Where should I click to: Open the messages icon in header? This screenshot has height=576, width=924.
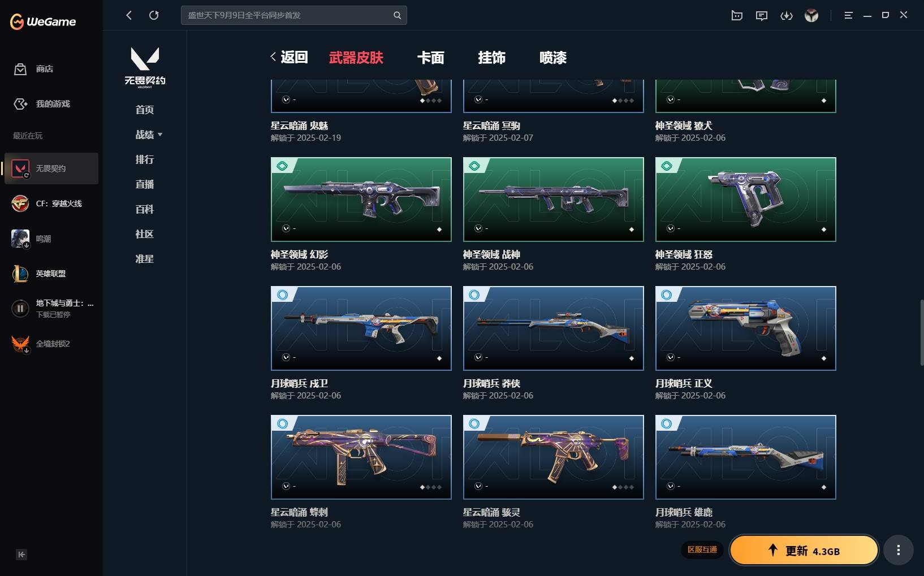tap(762, 15)
